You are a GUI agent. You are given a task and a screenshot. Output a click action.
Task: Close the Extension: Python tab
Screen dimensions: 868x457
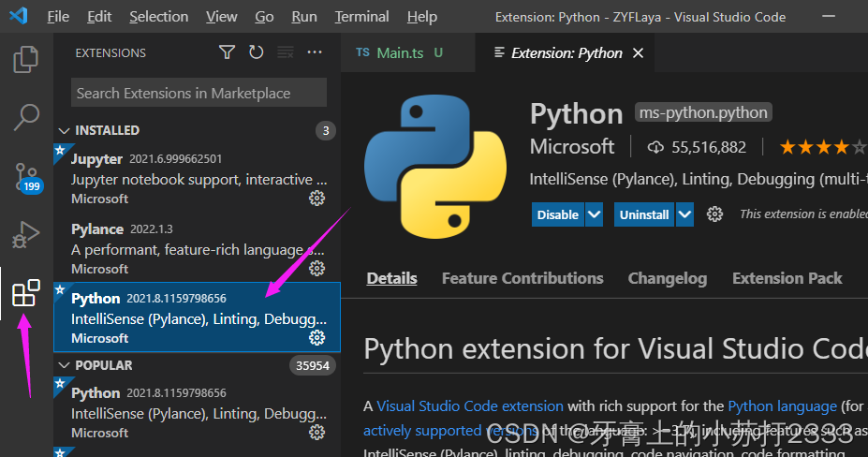(x=638, y=53)
